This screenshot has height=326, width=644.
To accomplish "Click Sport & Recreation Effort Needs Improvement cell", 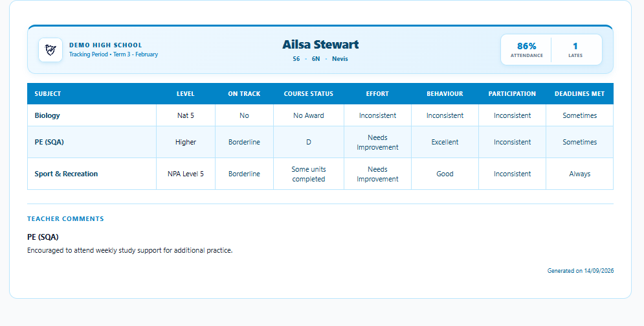I will (x=377, y=174).
